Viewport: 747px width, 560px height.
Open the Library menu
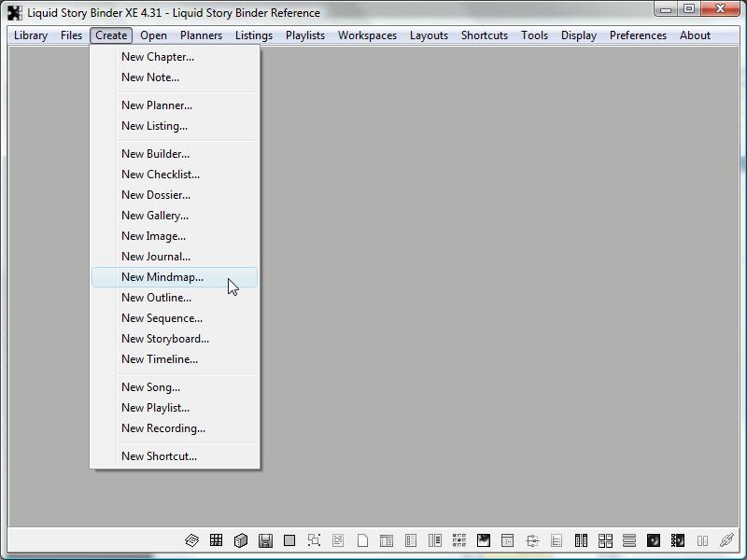tap(31, 35)
